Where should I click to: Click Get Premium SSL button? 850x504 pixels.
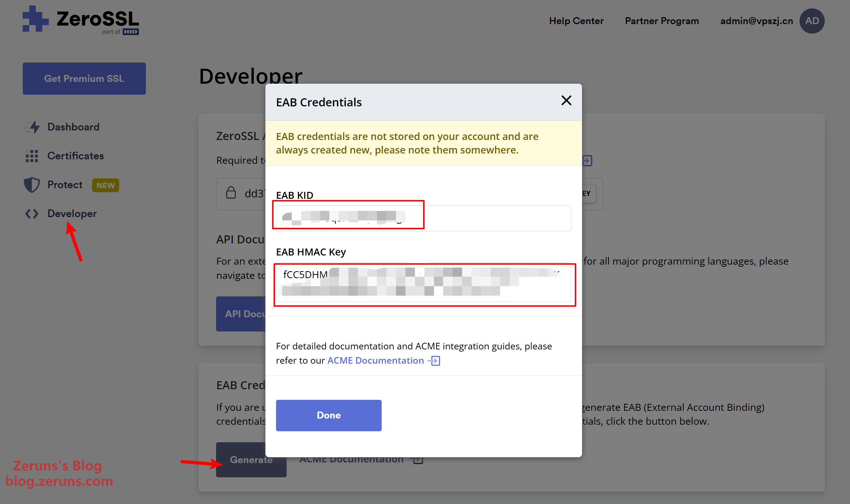(84, 79)
